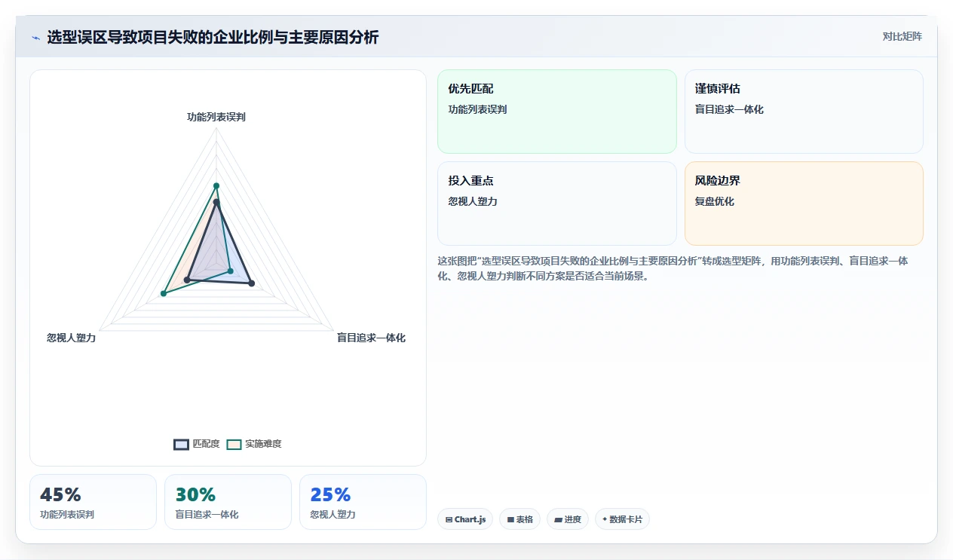The image size is (953, 560).
Task: Click the 对比矩阵 label in header
Action: [902, 36]
